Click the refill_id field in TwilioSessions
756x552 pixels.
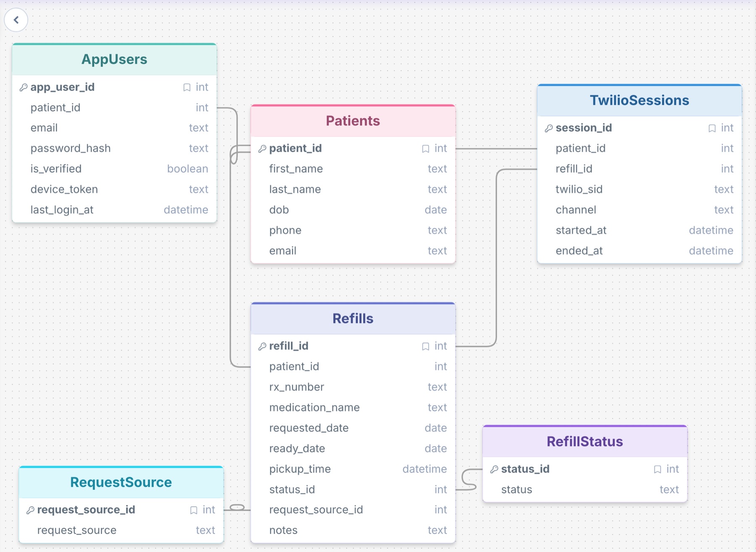(639, 169)
